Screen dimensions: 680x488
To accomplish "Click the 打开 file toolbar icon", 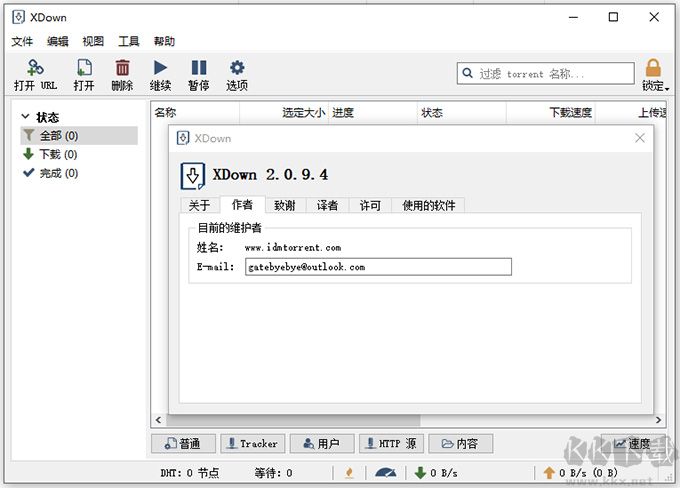I will pyautogui.click(x=84, y=69).
